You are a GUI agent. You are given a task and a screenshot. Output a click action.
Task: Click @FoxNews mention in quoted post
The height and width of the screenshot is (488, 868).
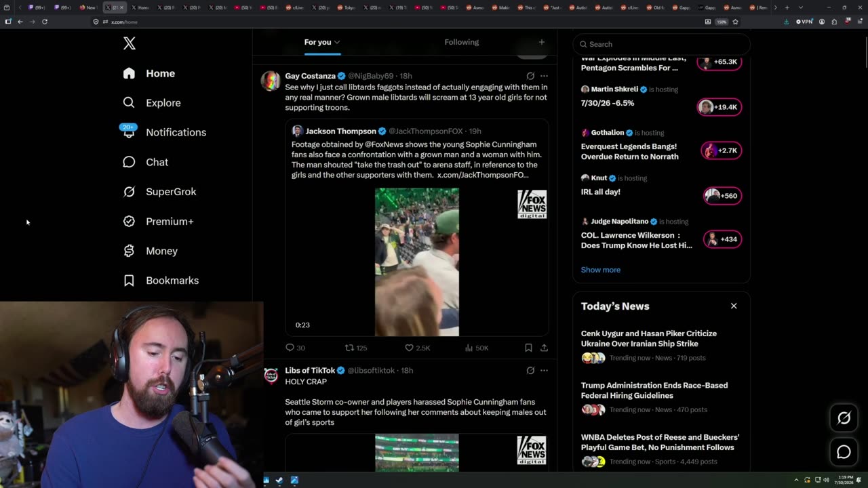(389, 144)
